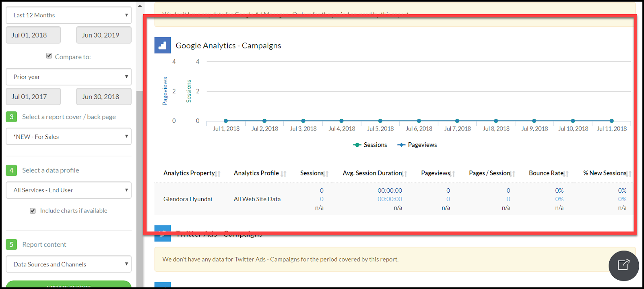Sort by Analytics Profile column arrows
The image size is (644, 289).
[x=284, y=174]
